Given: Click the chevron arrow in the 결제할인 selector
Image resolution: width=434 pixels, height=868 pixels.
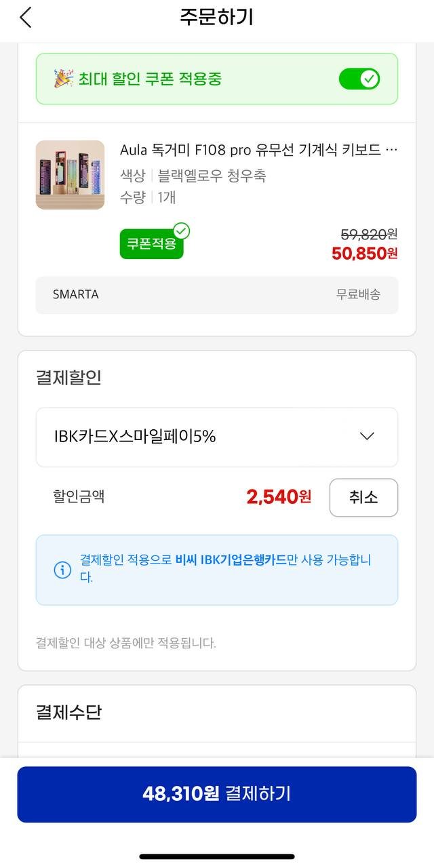Looking at the screenshot, I should click(367, 436).
